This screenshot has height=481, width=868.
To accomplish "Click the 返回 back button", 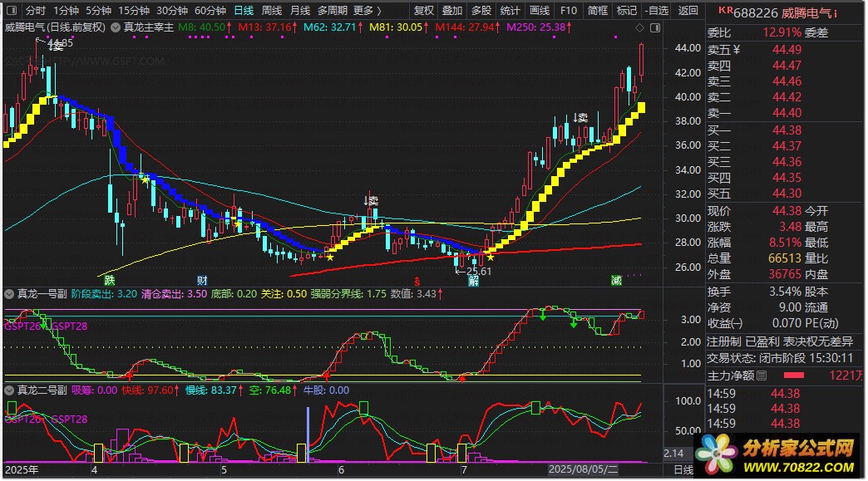I will coord(688,11).
